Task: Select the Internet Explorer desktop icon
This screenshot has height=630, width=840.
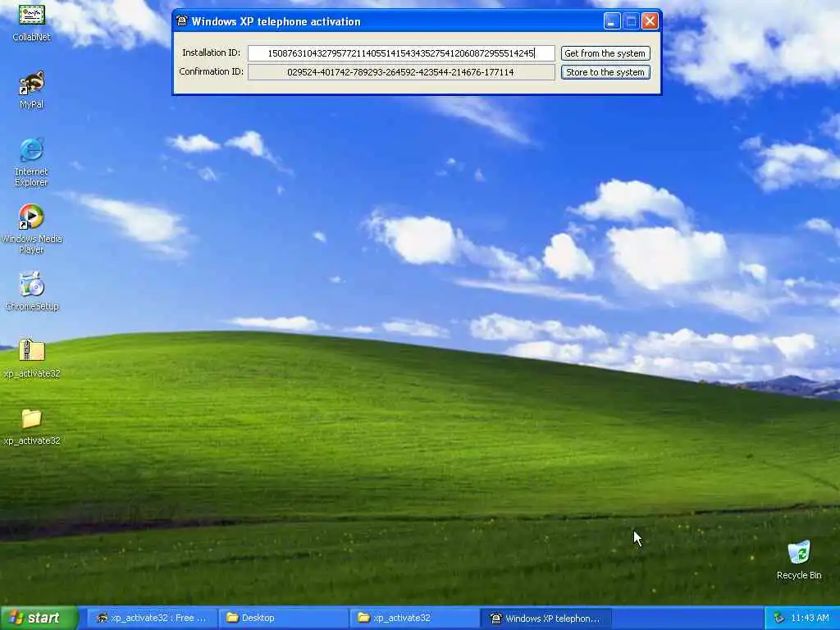Action: 32,151
